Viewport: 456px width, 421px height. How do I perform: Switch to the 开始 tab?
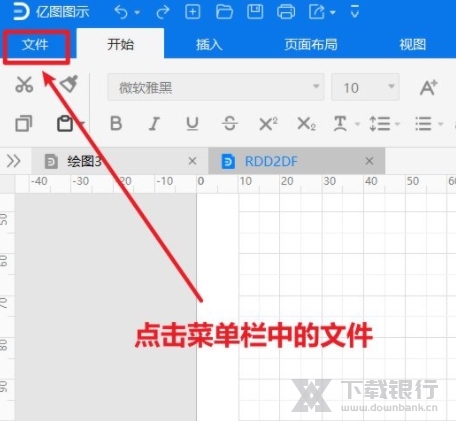tap(120, 44)
